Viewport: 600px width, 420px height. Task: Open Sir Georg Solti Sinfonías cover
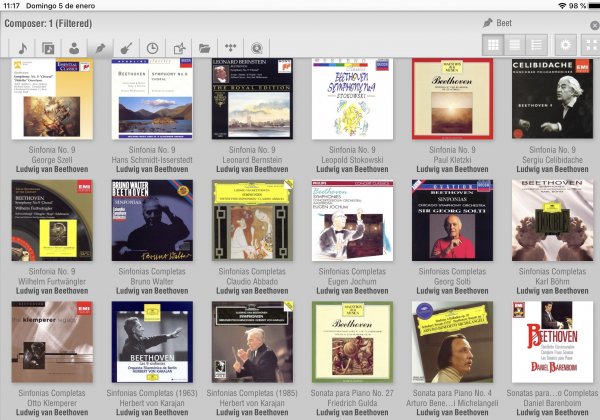pyautogui.click(x=452, y=220)
